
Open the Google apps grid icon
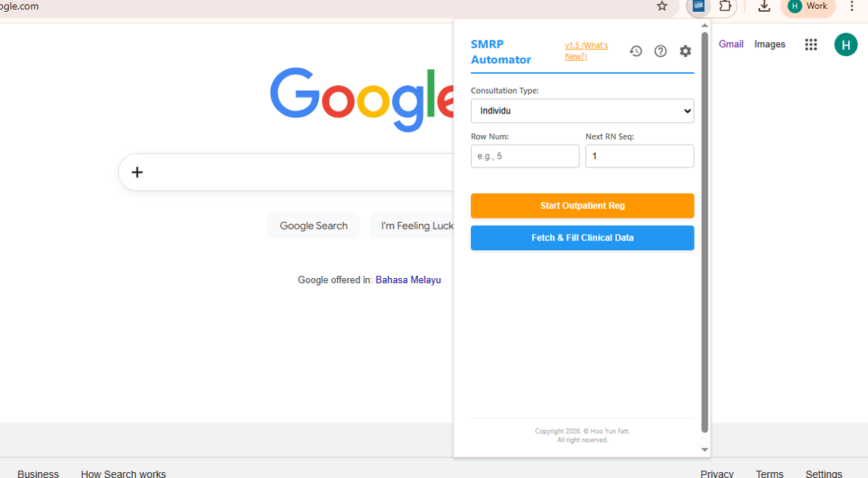(x=811, y=44)
